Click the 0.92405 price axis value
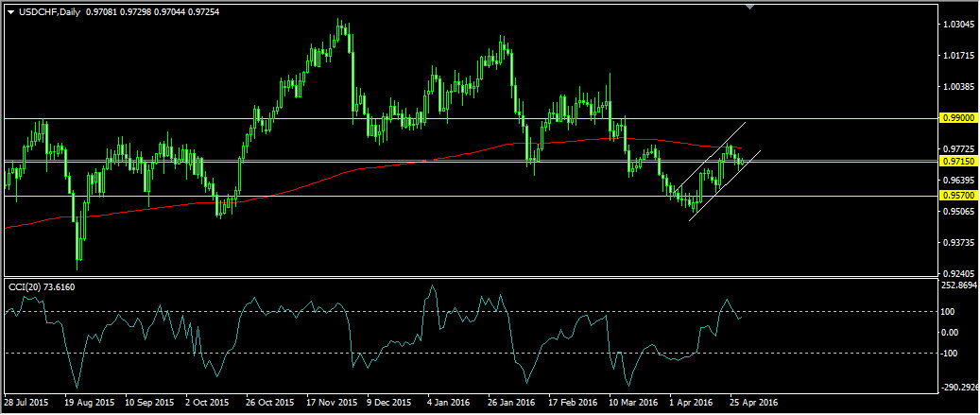 click(960, 273)
